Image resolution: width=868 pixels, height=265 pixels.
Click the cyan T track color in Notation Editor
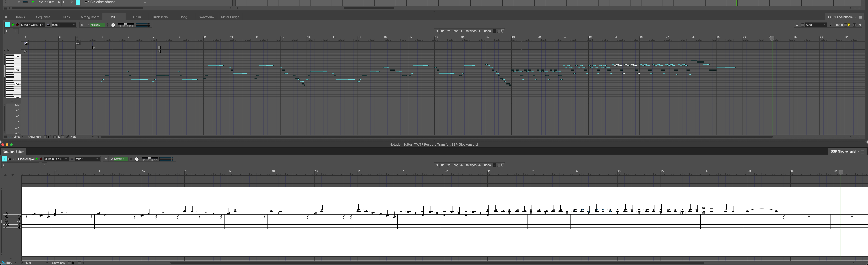[4, 159]
